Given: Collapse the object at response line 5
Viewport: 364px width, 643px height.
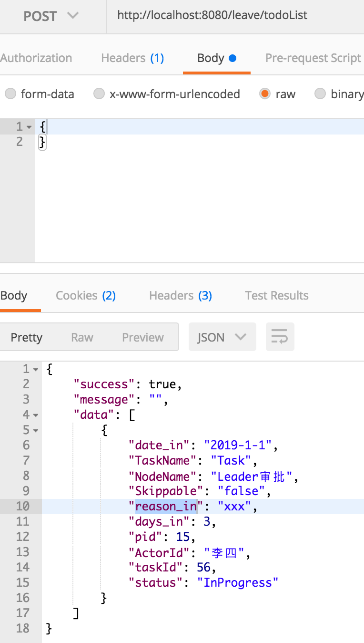Looking at the screenshot, I should 36,430.
